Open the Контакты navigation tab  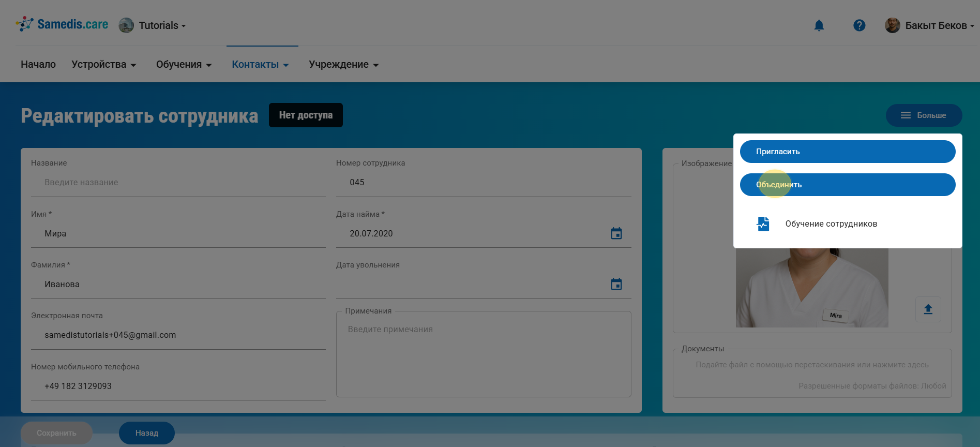[x=260, y=65]
